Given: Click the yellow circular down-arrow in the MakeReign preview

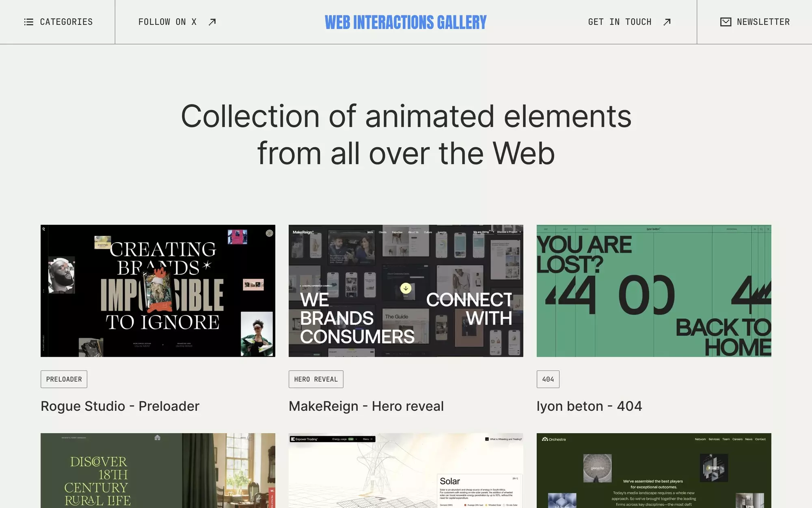Looking at the screenshot, I should click(406, 287).
